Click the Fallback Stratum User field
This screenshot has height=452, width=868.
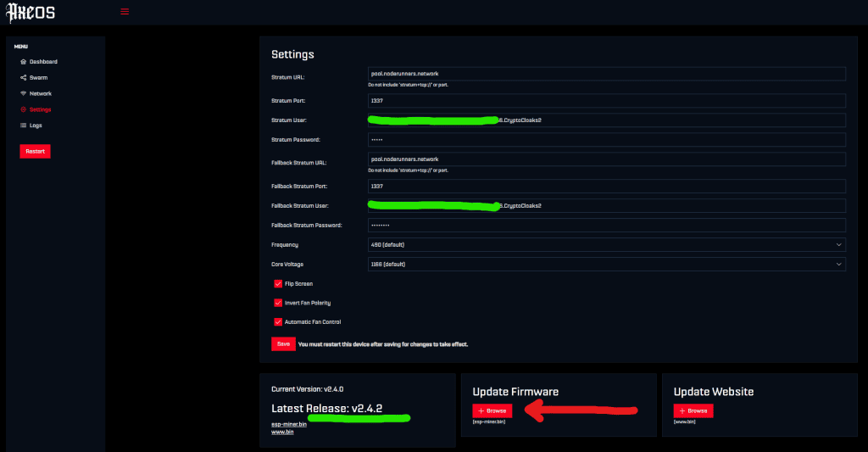[x=607, y=205]
